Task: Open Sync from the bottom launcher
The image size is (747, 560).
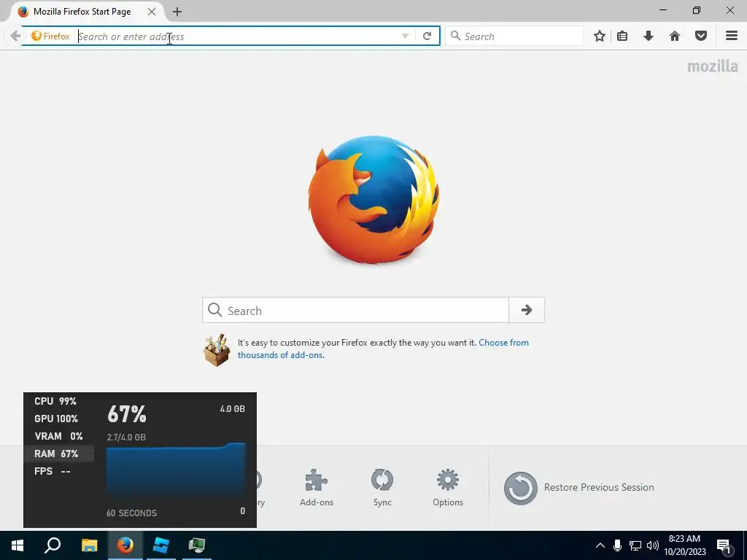Action: (382, 488)
